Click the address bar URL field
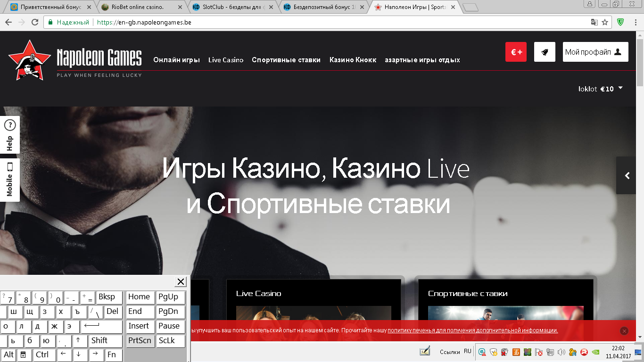 pyautogui.click(x=327, y=22)
